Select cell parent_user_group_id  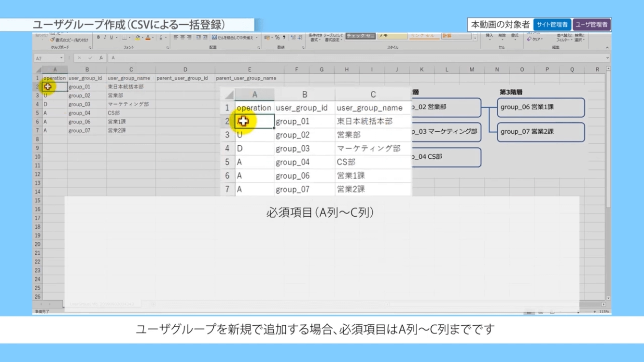pyautogui.click(x=185, y=78)
